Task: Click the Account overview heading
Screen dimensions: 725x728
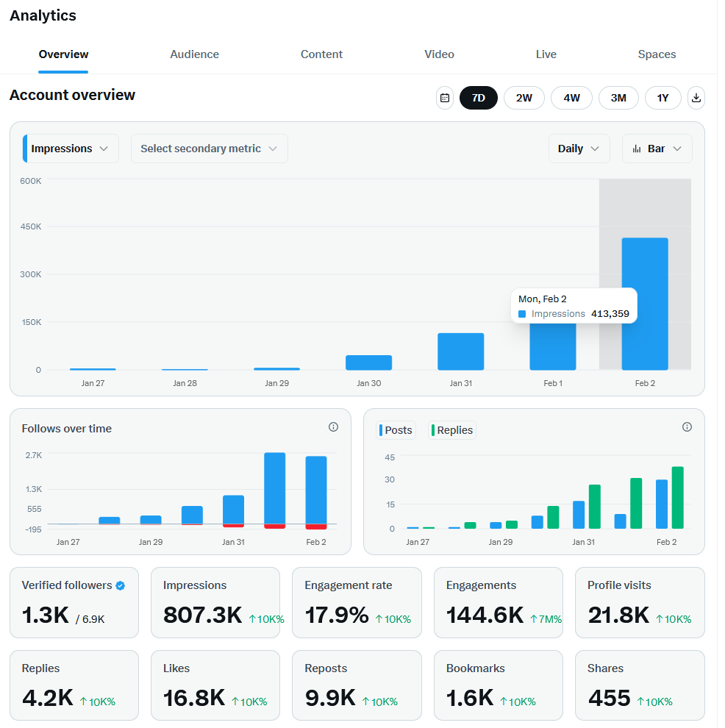Action: [73, 96]
